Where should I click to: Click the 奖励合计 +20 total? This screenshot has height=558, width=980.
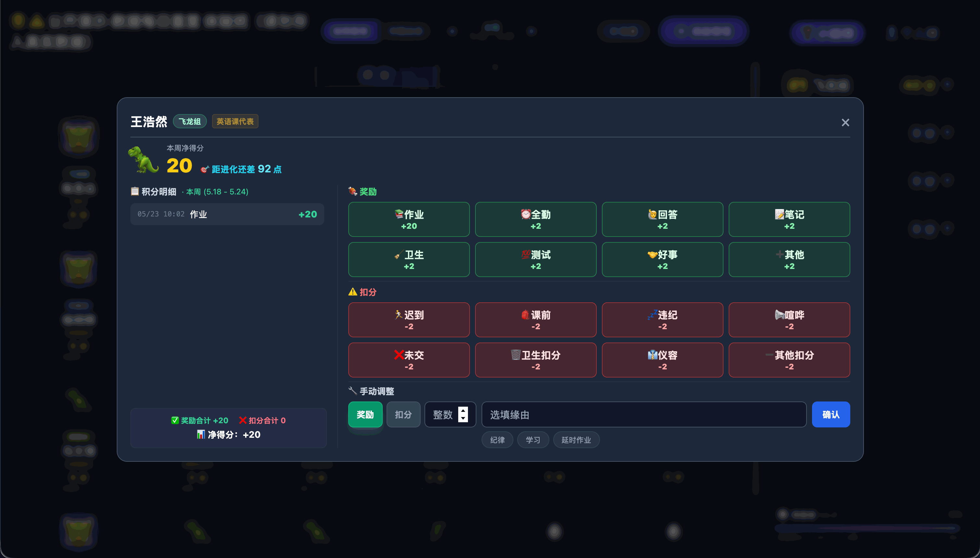[200, 420]
